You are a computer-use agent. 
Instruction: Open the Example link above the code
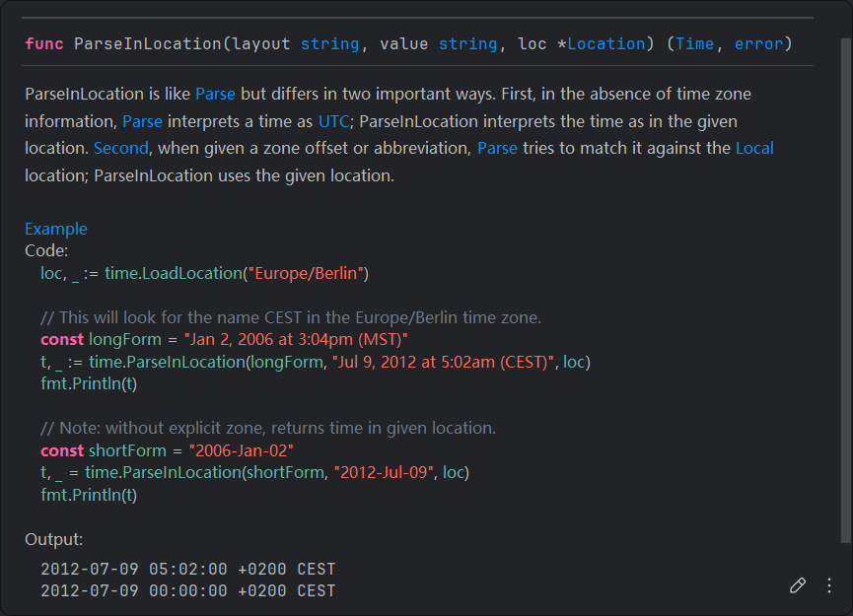[x=55, y=229]
